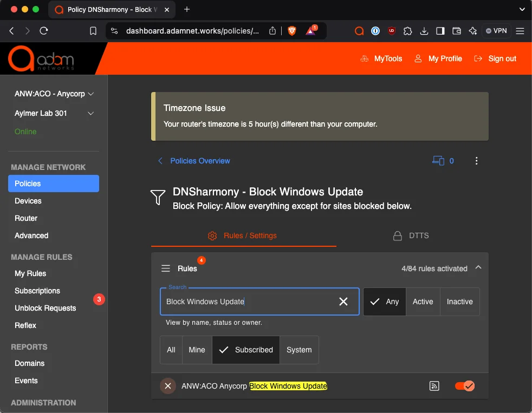Open Reflex in the sidebar
This screenshot has width=532, height=413.
click(x=25, y=325)
